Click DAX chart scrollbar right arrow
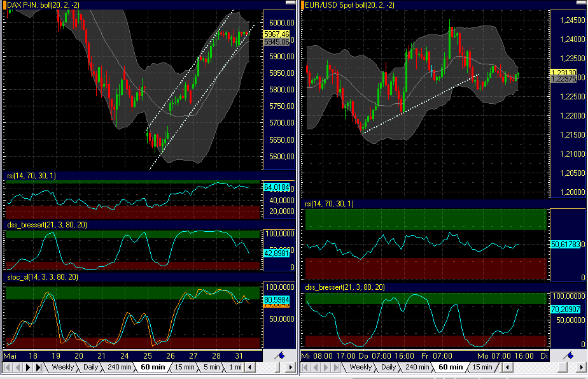588x379 pixels. (290, 368)
